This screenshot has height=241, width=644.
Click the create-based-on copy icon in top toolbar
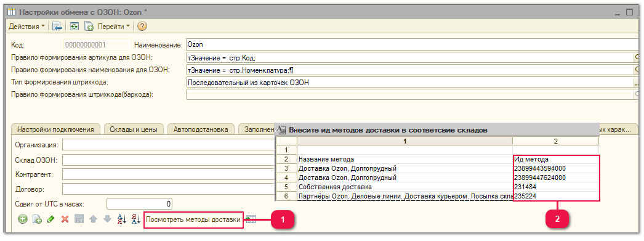point(89,27)
